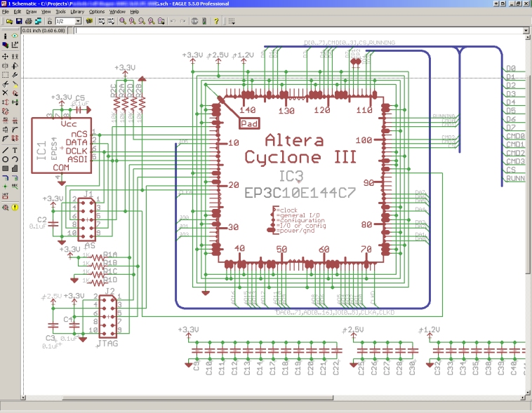Select the Polygon tool
532x413 pixels.
(x=15, y=168)
